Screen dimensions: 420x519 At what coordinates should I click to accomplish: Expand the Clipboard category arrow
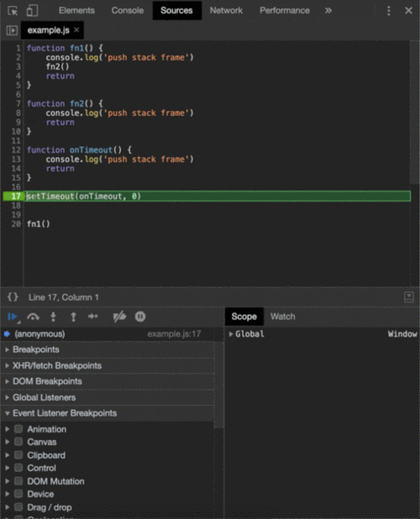[x=8, y=455]
